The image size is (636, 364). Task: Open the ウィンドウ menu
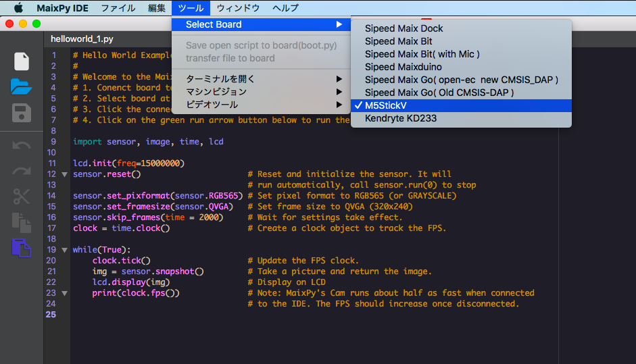[x=238, y=7]
